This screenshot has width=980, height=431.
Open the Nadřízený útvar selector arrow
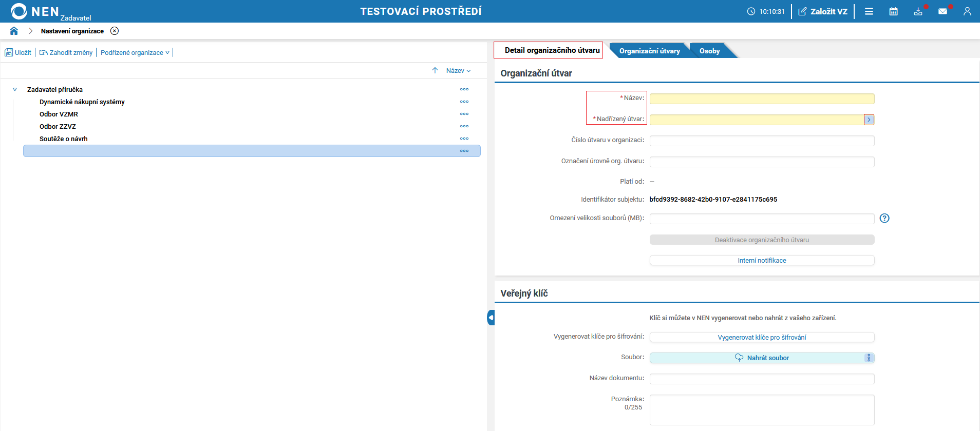point(869,120)
